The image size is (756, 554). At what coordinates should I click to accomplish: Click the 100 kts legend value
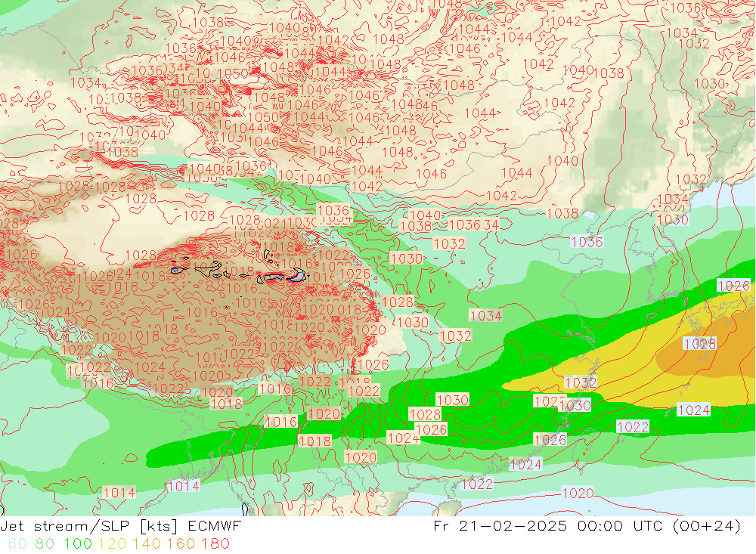(x=78, y=543)
